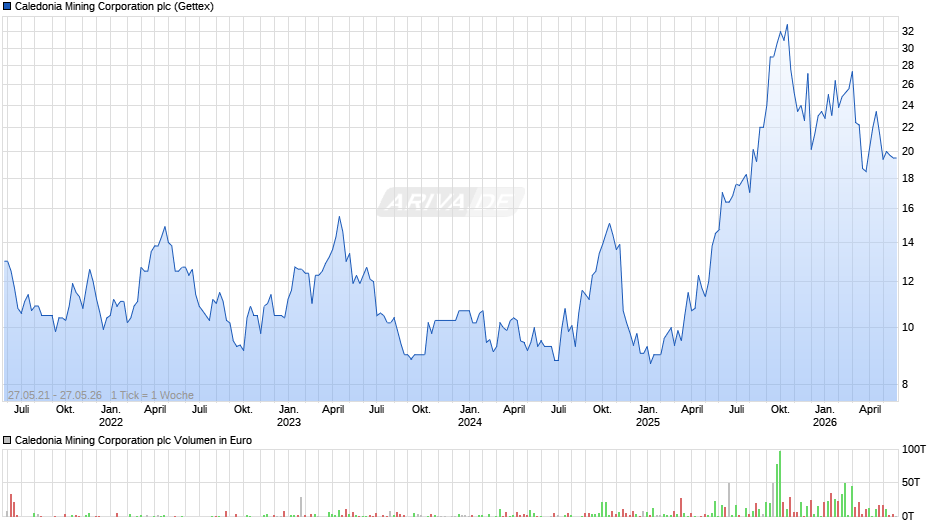Click the 'Jan. 2024' time axis label
Screen dimensions: 940x526
(x=469, y=416)
